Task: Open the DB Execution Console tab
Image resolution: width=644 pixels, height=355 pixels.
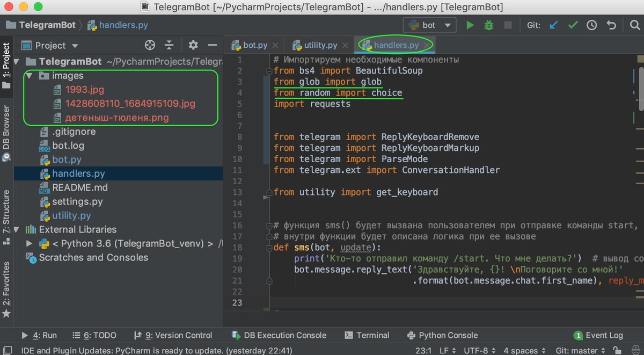Action: click(x=279, y=335)
